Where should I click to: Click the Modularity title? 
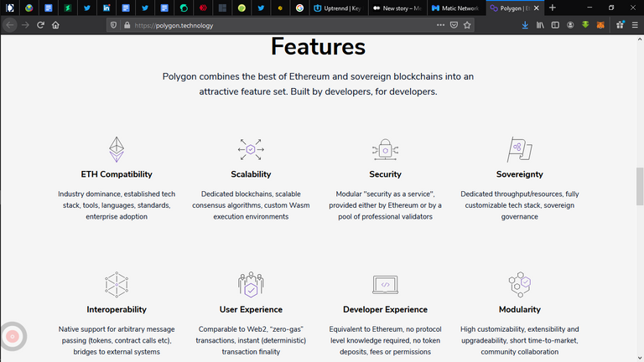point(520,309)
